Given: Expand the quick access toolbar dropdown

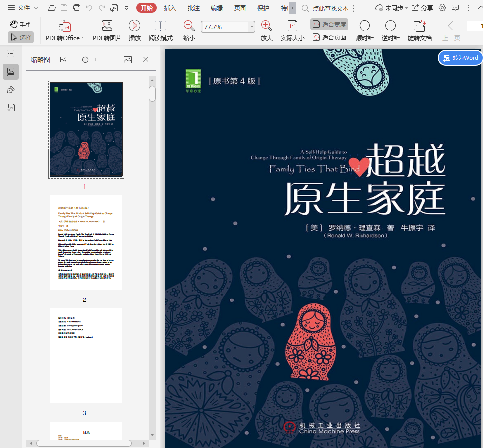Looking at the screenshot, I should point(126,8).
